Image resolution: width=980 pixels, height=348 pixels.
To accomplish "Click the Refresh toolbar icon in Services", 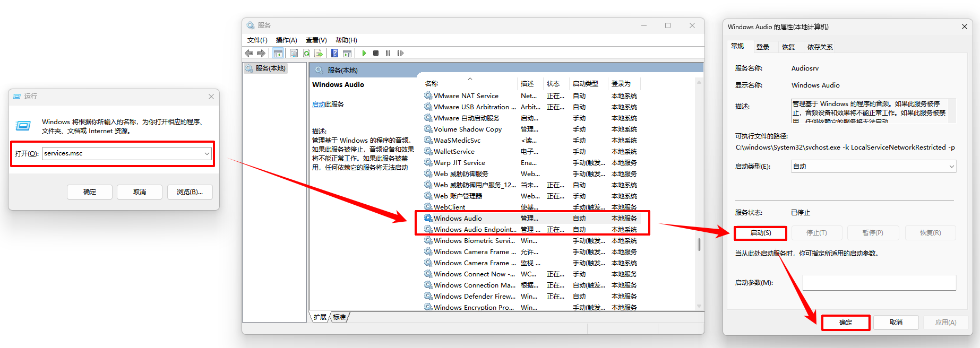I will click(x=306, y=53).
